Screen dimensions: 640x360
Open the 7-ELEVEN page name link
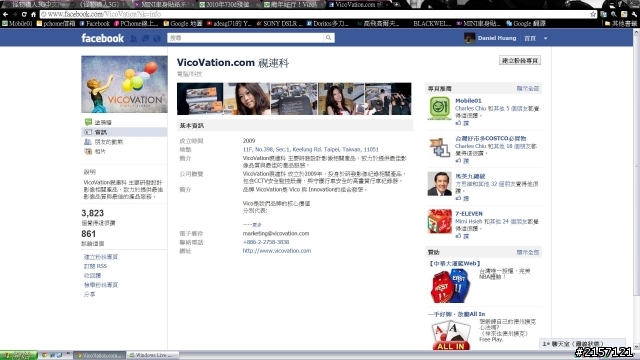pos(469,213)
